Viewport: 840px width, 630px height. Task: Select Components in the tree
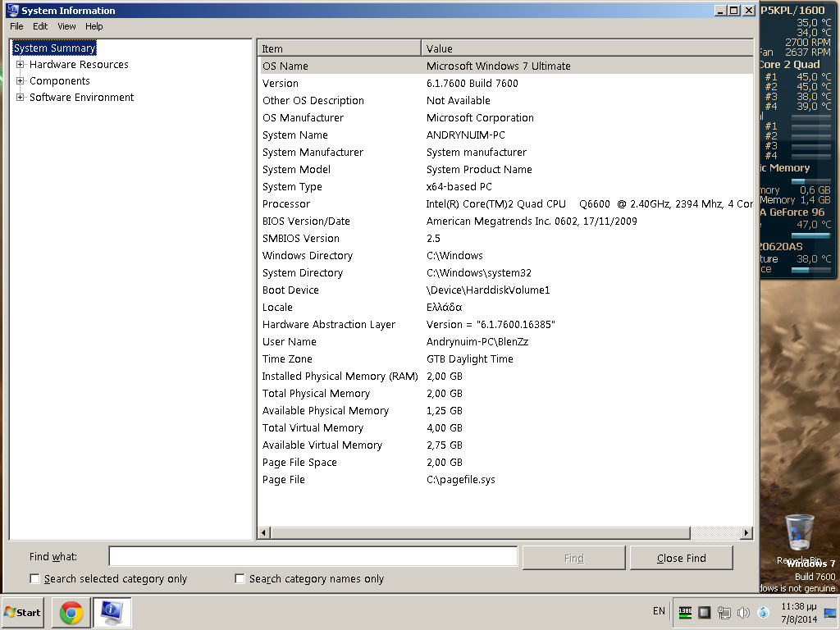pyautogui.click(x=59, y=81)
